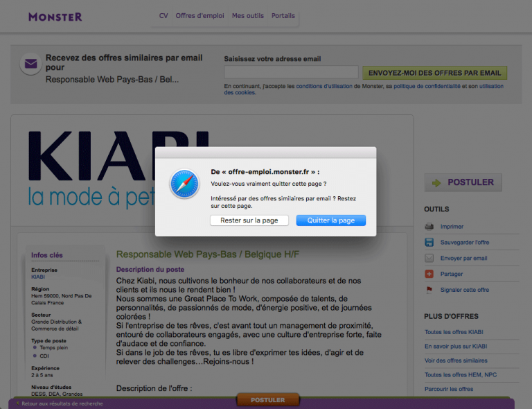Click the 'Description de l'offre :' text

click(x=154, y=388)
